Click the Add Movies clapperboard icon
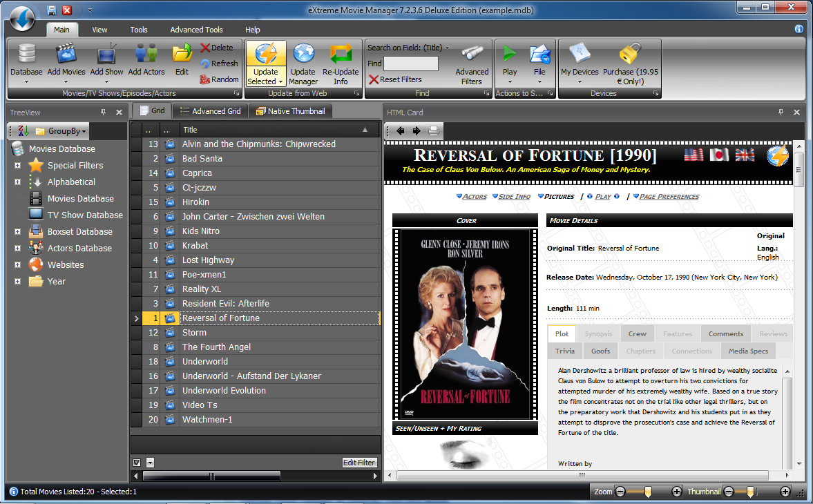The image size is (813, 504). click(x=66, y=54)
